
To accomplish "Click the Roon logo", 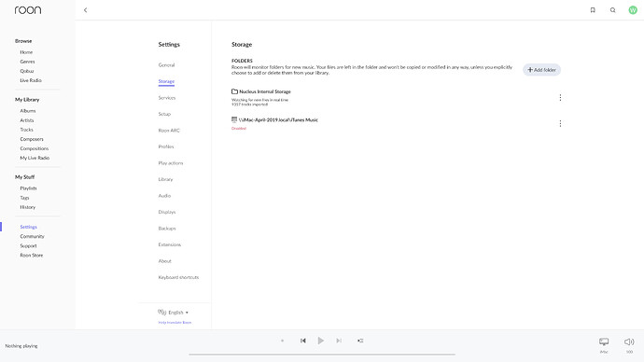I will 28,10.
